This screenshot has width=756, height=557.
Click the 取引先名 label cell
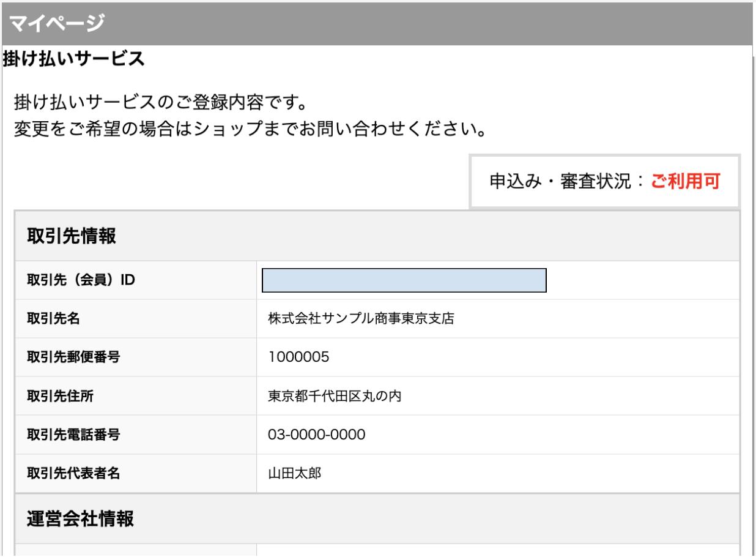[x=136, y=319]
